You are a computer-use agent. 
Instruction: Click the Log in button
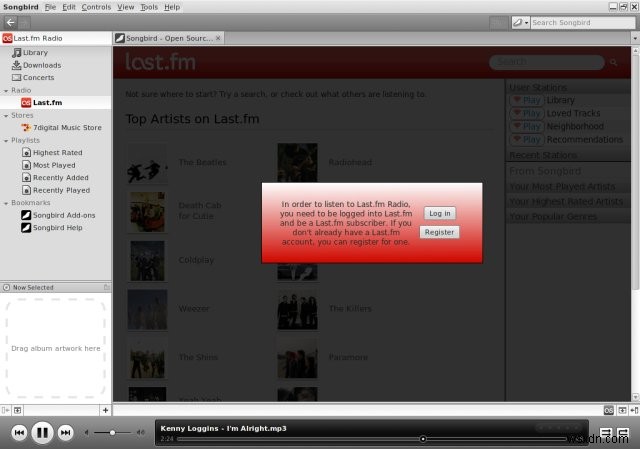point(440,213)
